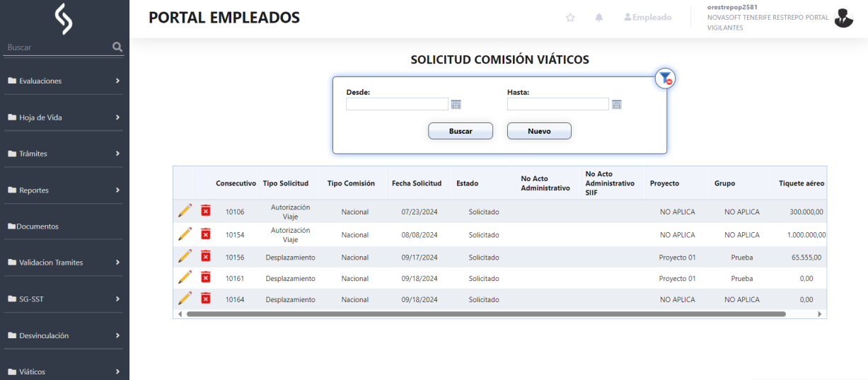Sort by Tipo Solicitud column header
The height and width of the screenshot is (380, 868).
coord(286,183)
